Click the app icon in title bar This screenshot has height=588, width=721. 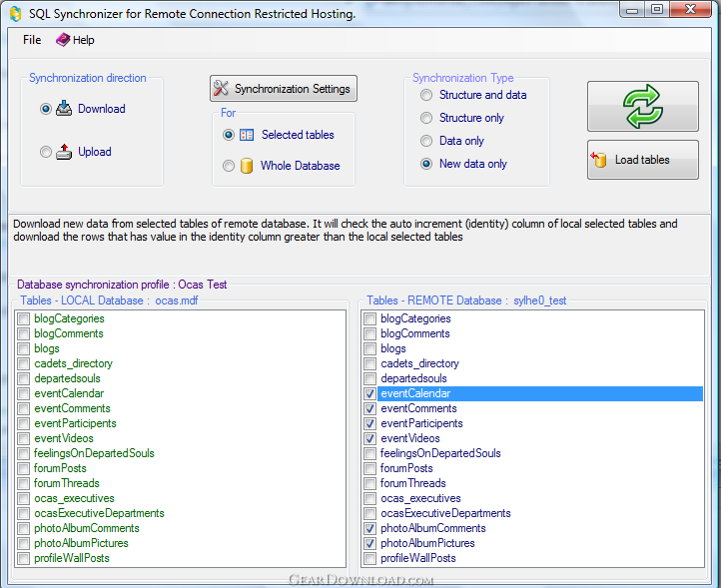[x=16, y=14]
